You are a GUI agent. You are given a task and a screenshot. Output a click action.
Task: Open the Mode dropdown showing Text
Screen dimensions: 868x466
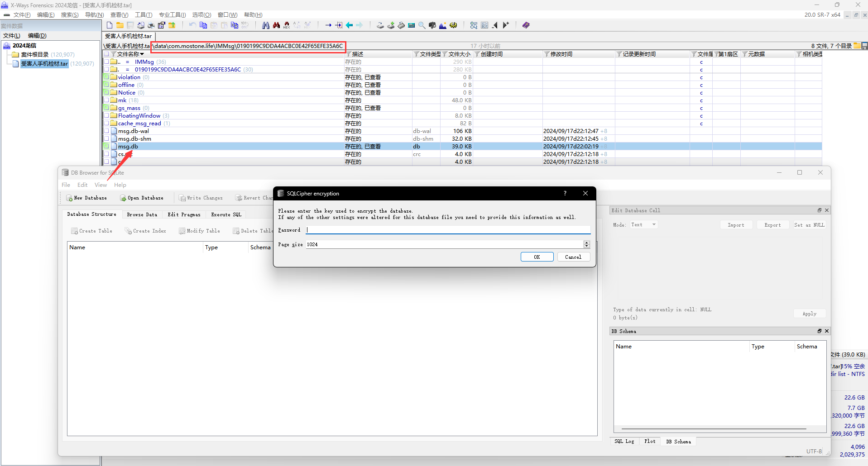pyautogui.click(x=644, y=225)
